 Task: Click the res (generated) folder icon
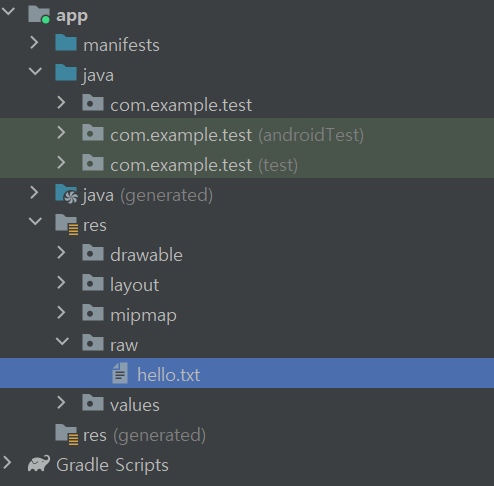coord(67,434)
